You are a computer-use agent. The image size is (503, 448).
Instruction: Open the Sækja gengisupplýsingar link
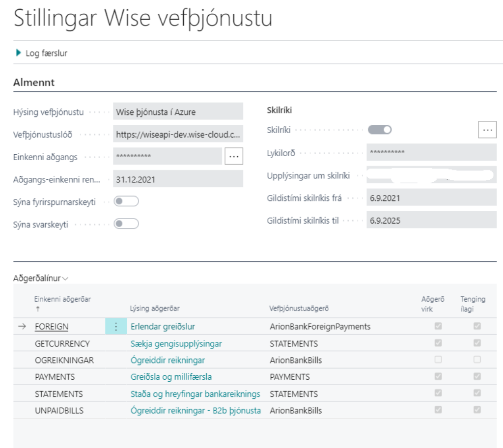[176, 343]
